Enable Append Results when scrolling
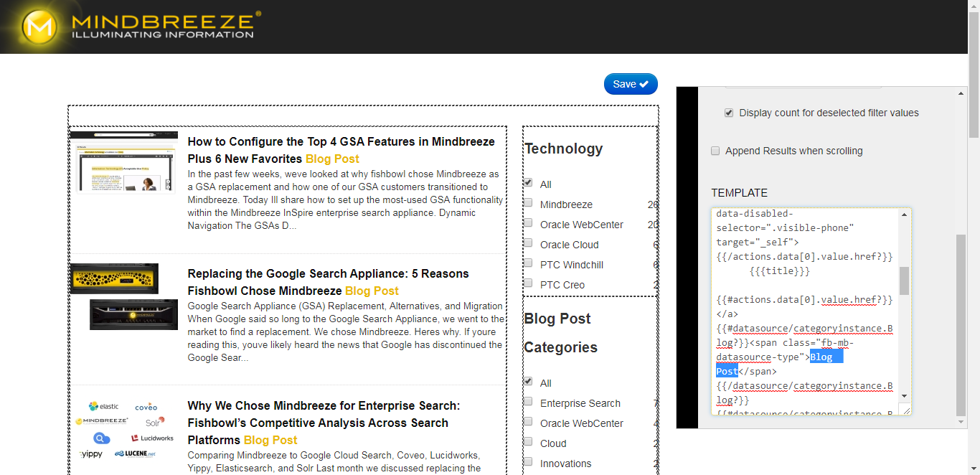The height and width of the screenshot is (475, 980). 715,151
